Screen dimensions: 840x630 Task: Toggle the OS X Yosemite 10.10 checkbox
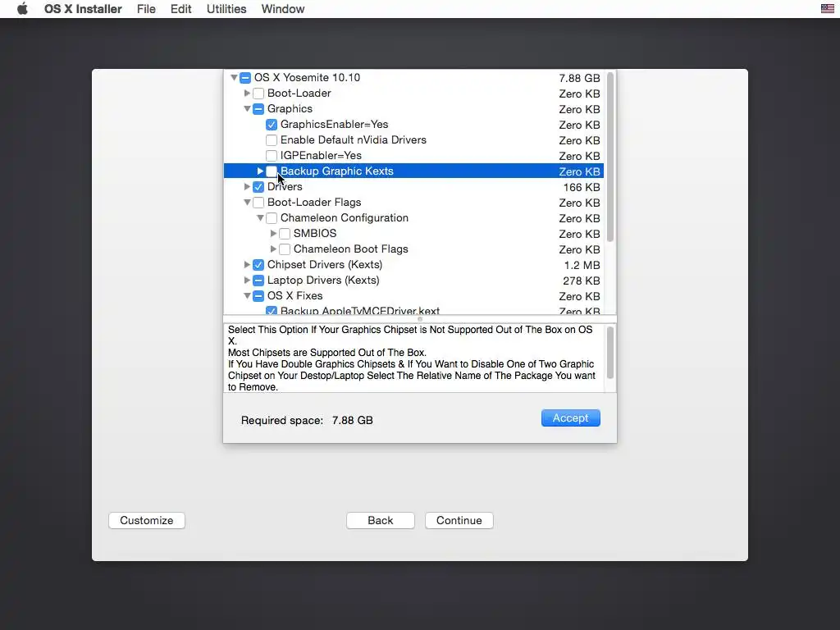point(244,78)
